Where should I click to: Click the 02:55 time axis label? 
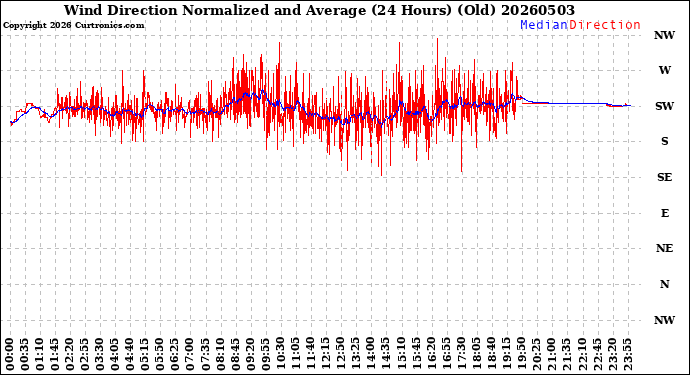point(85,355)
